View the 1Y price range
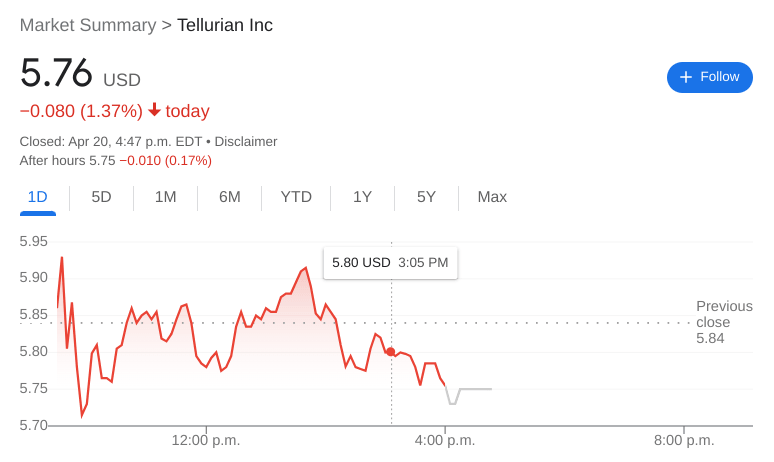 point(362,197)
